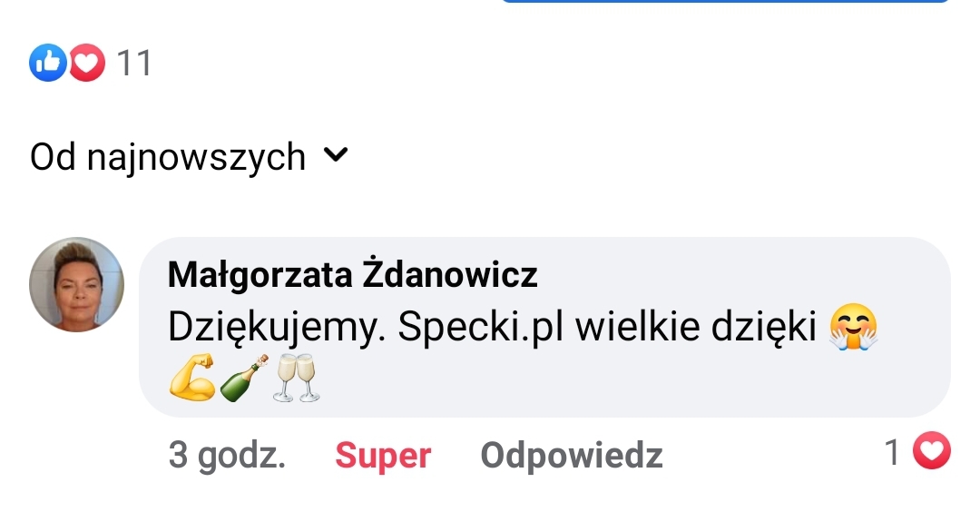Expand the Od najnowszych sort dropdown
Viewport: 980px width, 512px height.
pyautogui.click(x=189, y=156)
